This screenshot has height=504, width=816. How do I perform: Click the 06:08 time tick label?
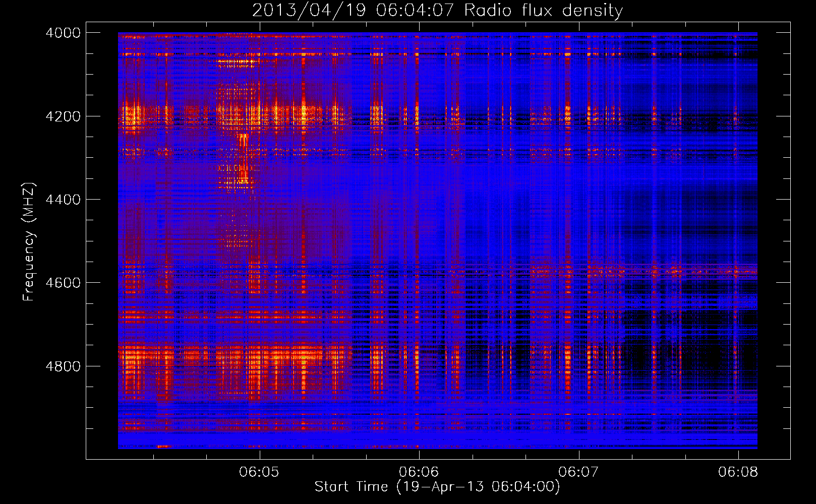pyautogui.click(x=738, y=472)
